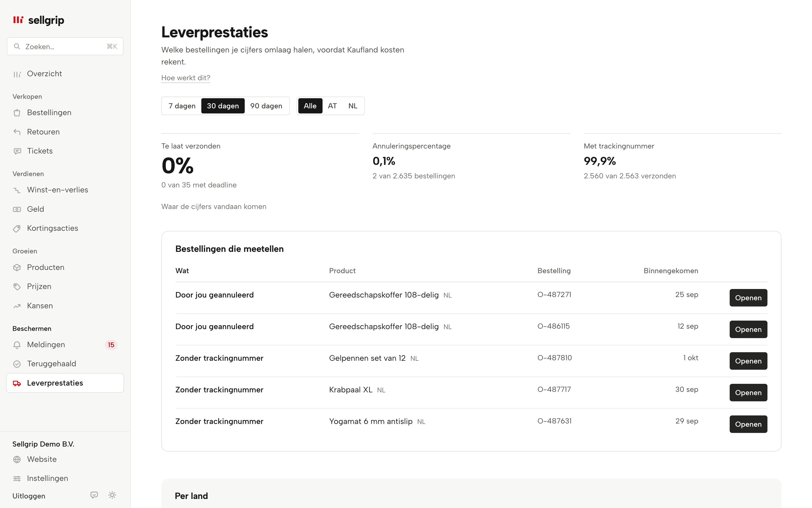The width and height of the screenshot is (812, 508).
Task: Select the 90 dagen period
Action: [266, 106]
